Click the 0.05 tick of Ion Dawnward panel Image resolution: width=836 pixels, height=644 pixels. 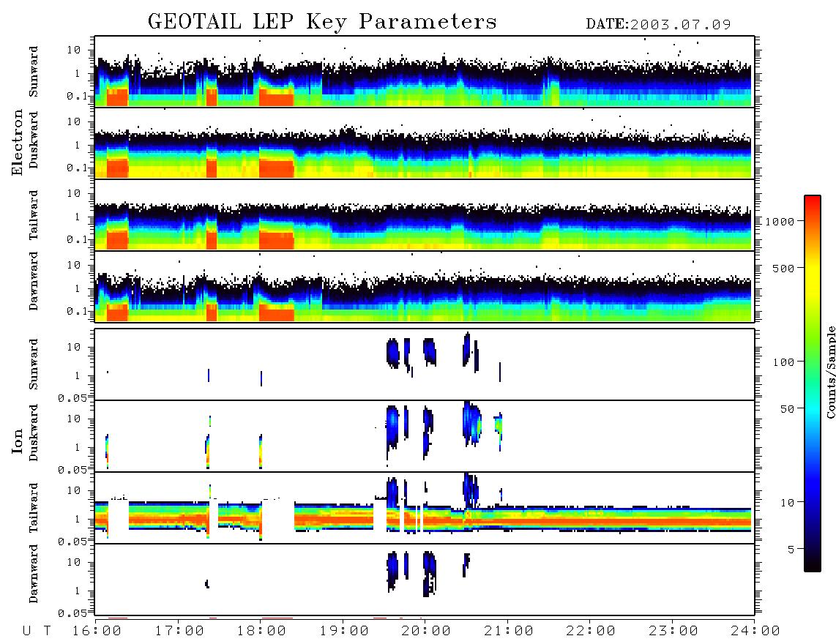tap(72, 613)
